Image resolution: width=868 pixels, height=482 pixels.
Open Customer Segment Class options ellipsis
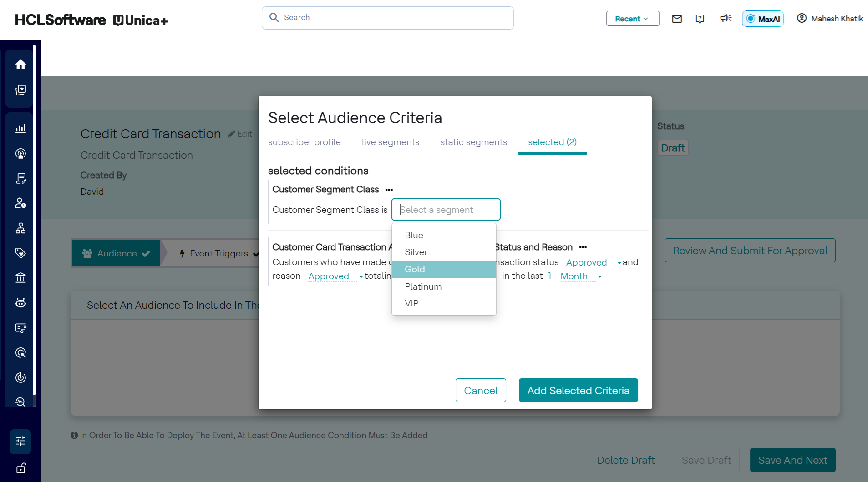389,190
